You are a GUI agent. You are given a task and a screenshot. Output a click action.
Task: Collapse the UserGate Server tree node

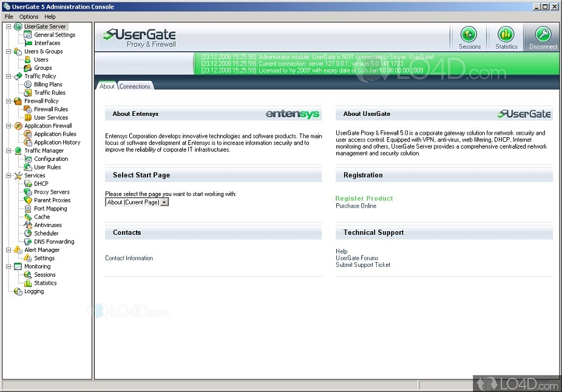[8, 27]
